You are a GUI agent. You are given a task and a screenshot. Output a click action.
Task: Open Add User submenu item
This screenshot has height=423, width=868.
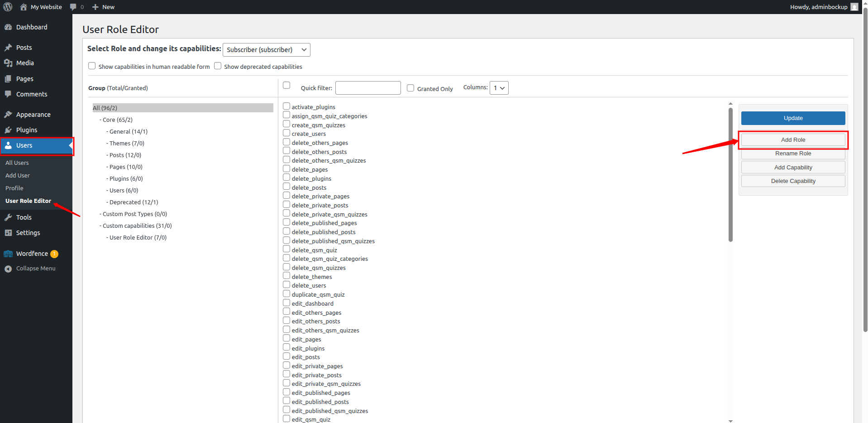point(18,175)
